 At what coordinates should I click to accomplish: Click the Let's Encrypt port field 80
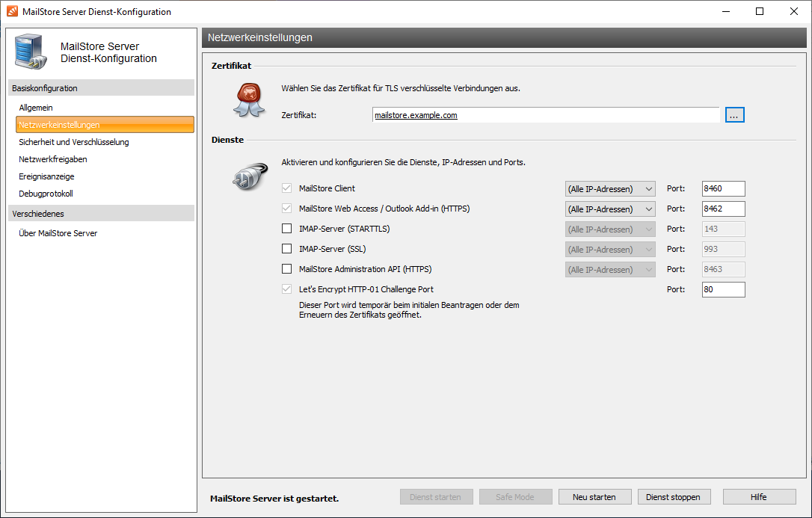[724, 290]
